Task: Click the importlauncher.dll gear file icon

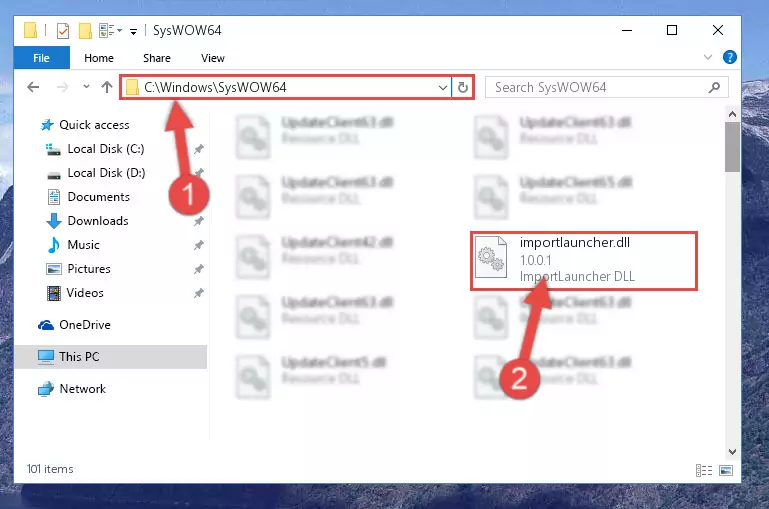Action: 491,257
